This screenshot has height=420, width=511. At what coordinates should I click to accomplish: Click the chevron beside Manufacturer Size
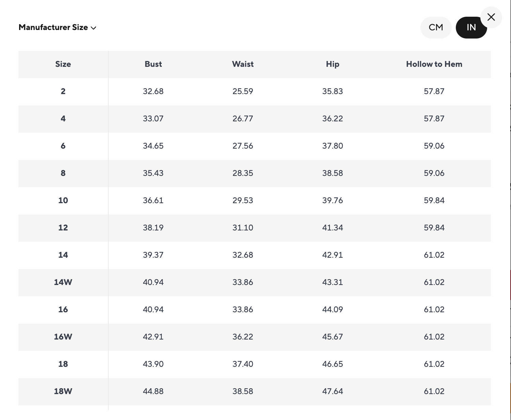click(94, 28)
